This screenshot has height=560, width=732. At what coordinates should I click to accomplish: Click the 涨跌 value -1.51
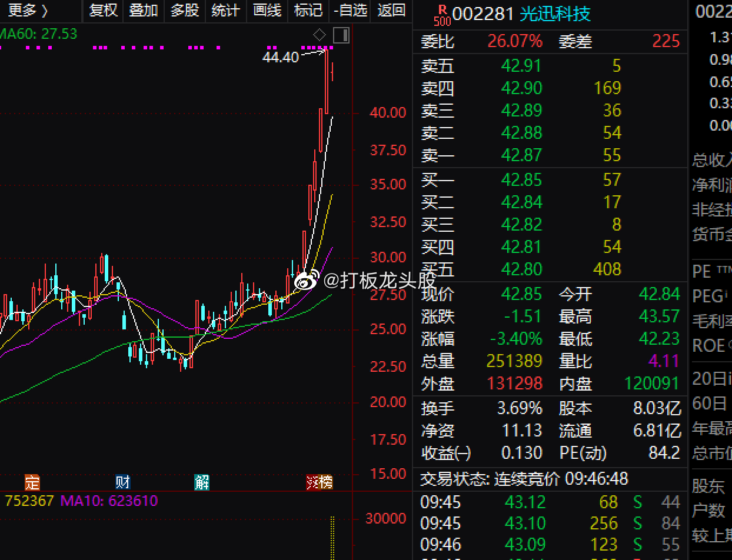click(523, 316)
